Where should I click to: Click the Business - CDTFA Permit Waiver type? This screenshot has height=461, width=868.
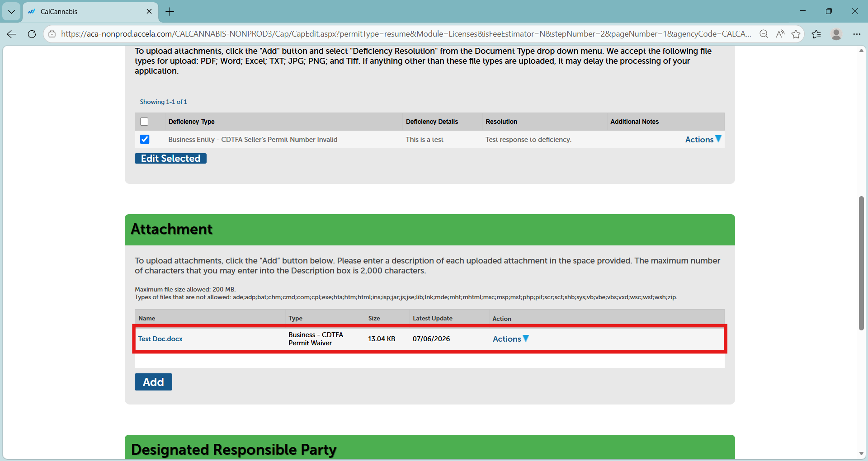(x=316, y=339)
